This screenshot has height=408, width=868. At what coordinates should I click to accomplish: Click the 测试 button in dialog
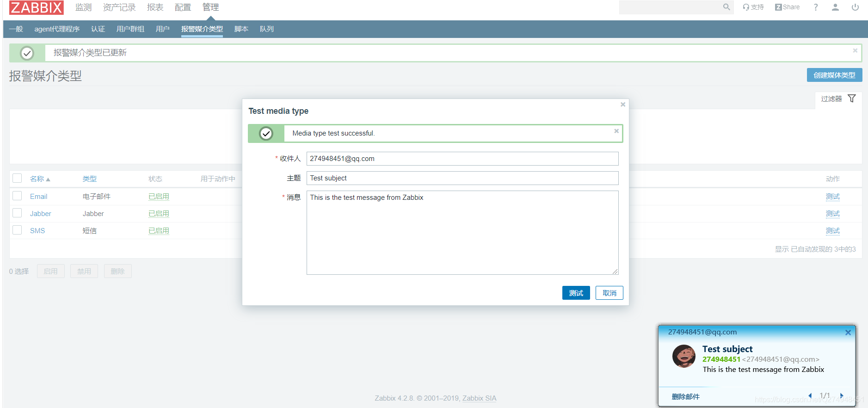pyautogui.click(x=576, y=293)
